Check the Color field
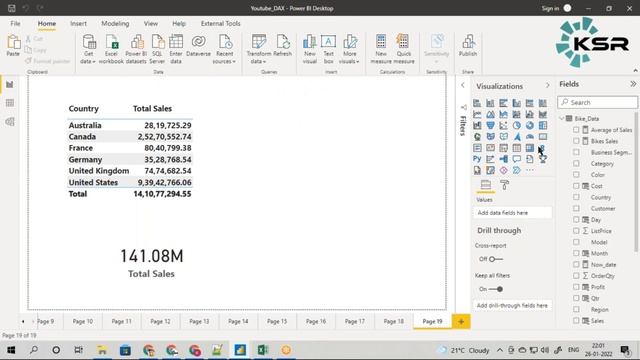640x360 pixels. tap(576, 175)
